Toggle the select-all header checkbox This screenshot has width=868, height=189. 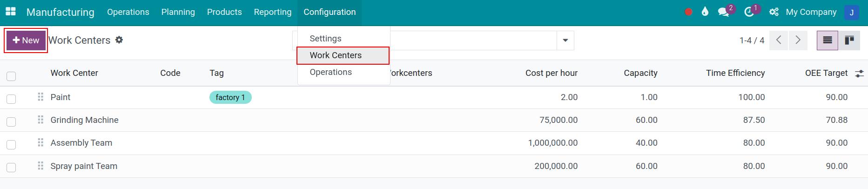(12, 76)
